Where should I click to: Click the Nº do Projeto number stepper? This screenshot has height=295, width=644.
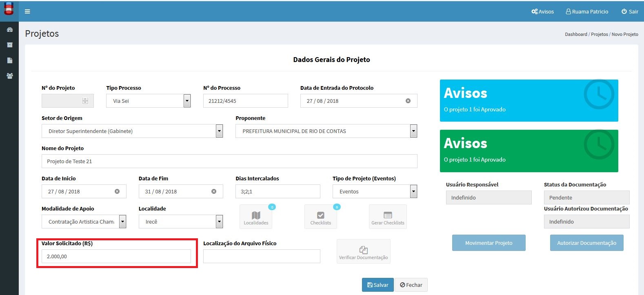click(85, 101)
